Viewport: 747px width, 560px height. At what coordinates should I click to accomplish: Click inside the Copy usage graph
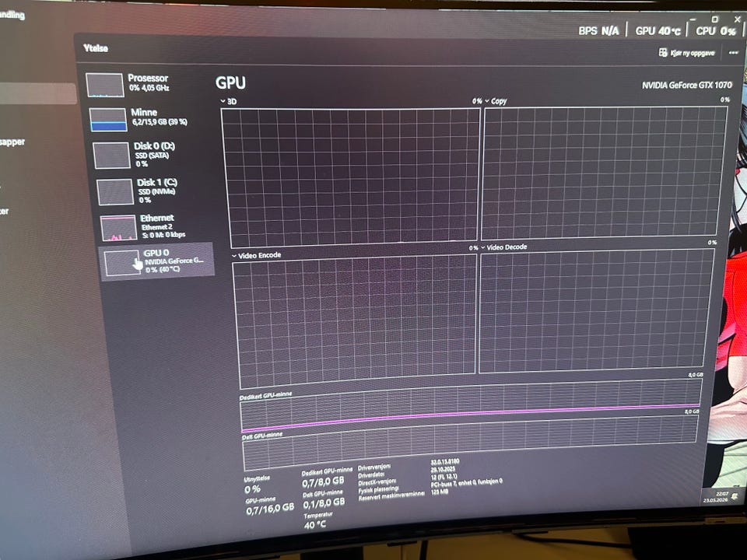604,172
